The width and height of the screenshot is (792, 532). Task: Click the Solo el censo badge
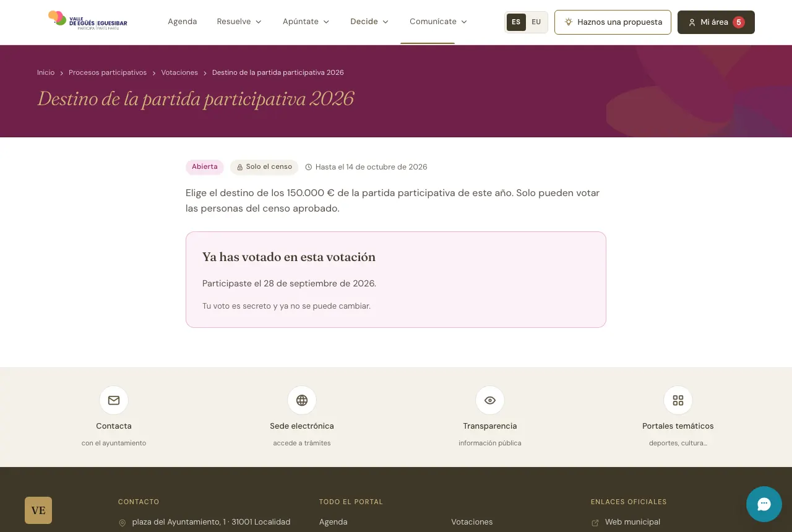[x=264, y=167]
